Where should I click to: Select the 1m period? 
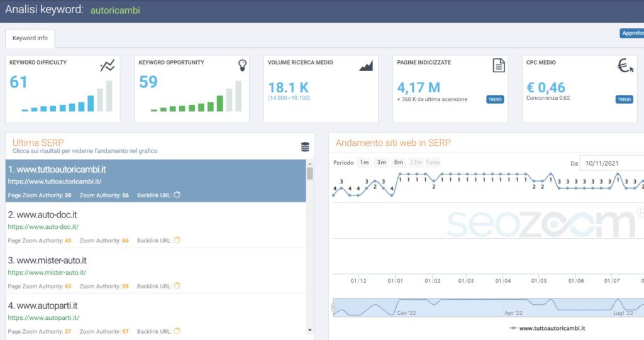(x=364, y=162)
